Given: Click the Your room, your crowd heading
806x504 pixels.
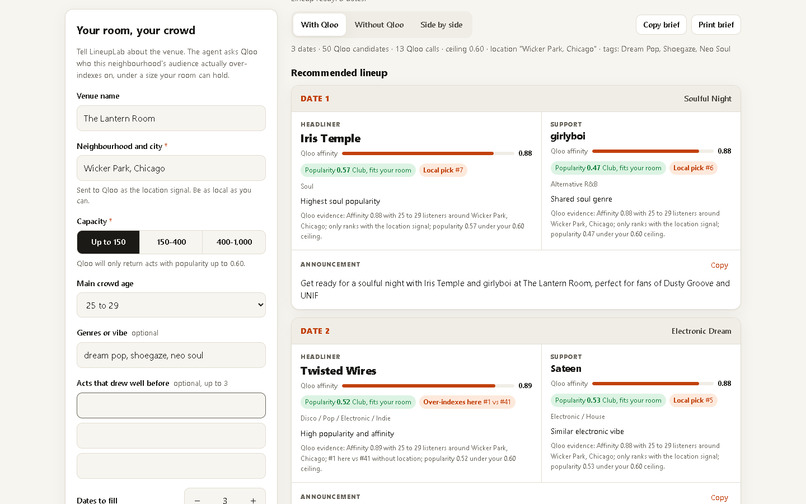Looking at the screenshot, I should (136, 30).
